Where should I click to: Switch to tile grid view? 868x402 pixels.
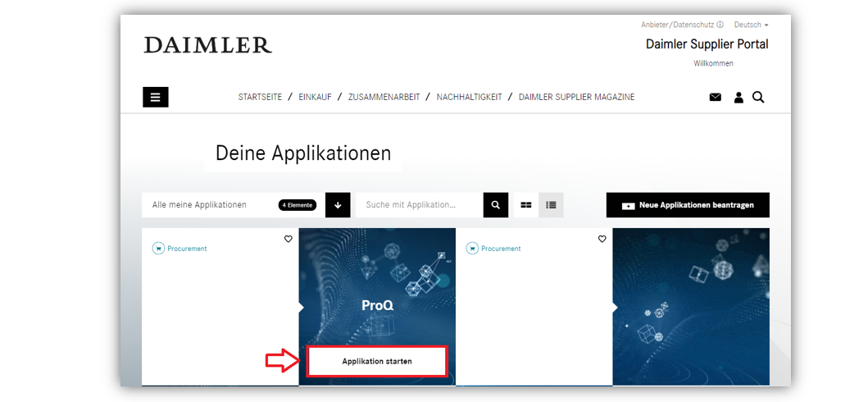tap(526, 205)
